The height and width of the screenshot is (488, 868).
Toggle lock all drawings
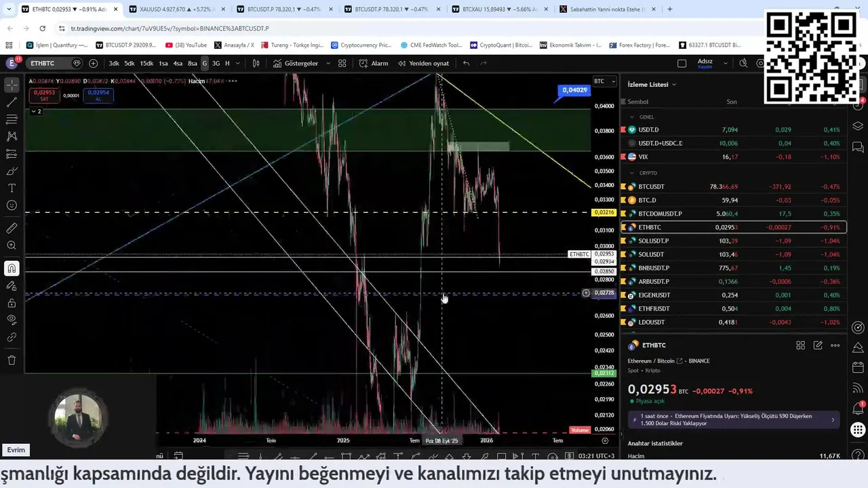(x=12, y=302)
